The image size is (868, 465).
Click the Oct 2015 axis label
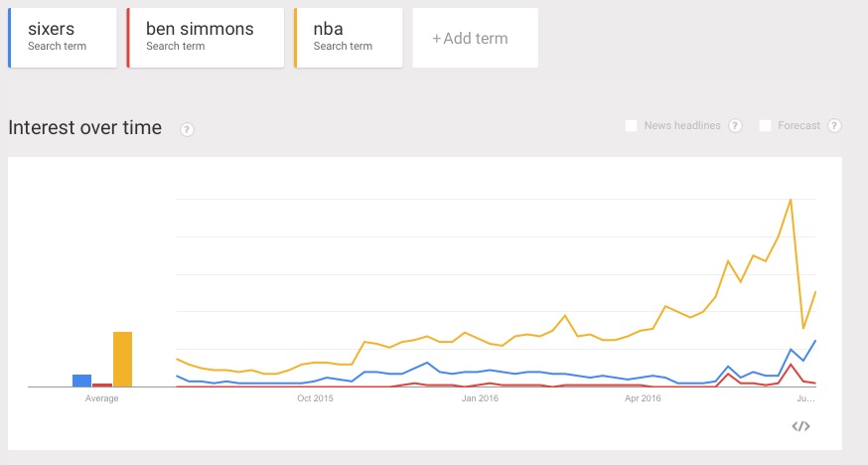[x=316, y=398]
